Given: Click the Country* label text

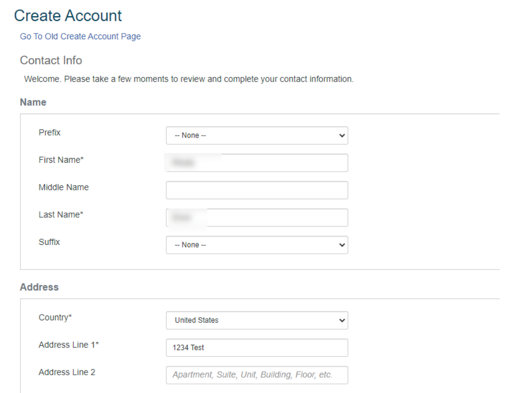Looking at the screenshot, I should [x=55, y=318].
